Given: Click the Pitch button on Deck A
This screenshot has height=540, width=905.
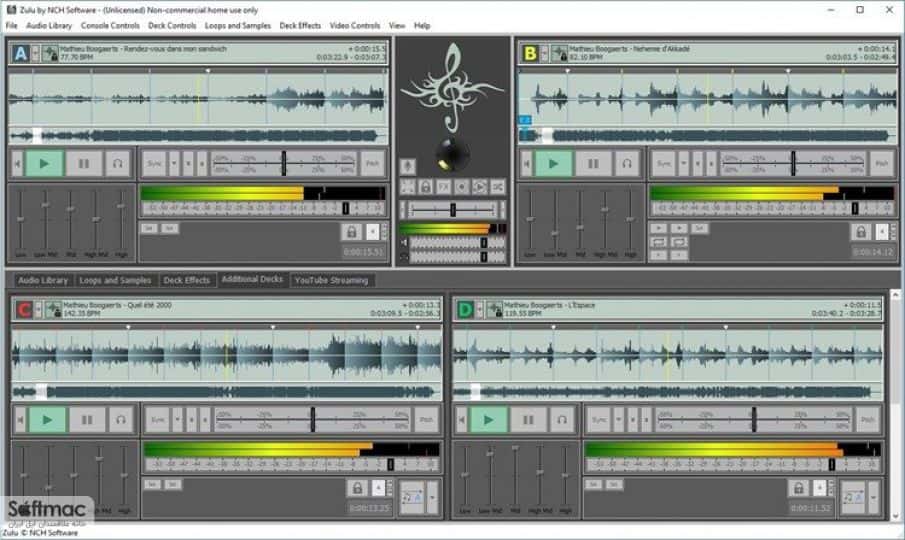Looking at the screenshot, I should tap(372, 164).
